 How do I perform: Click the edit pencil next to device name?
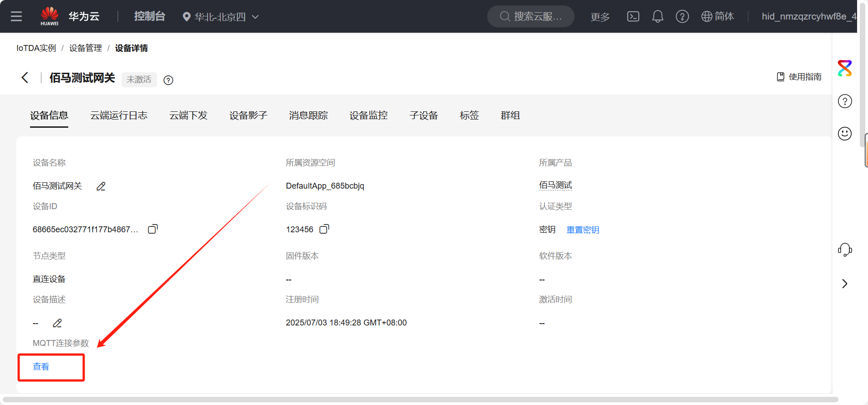tap(101, 186)
